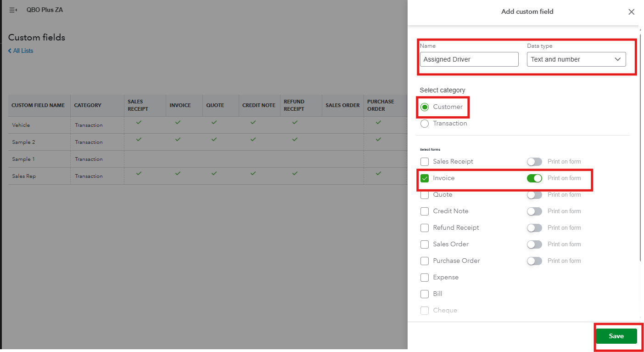Click the Vehicle custom field row
Screen dimensions: 644x352
21,125
